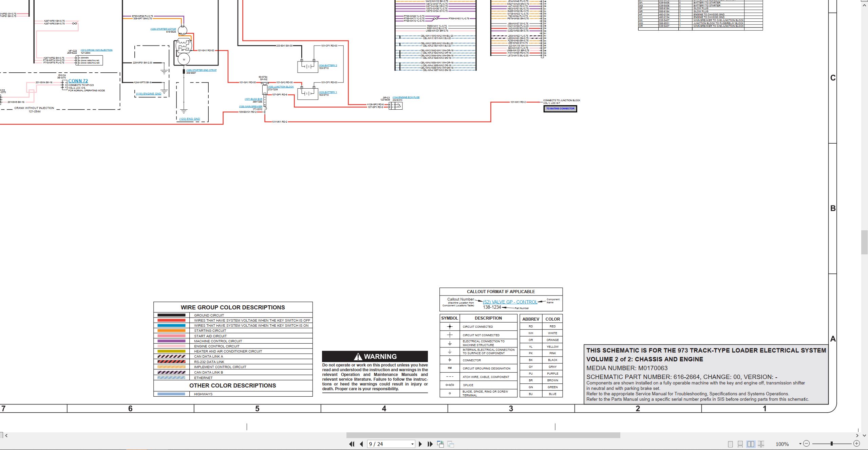Go to the previous page
Viewport: 868px width, 450px height.
point(361,444)
